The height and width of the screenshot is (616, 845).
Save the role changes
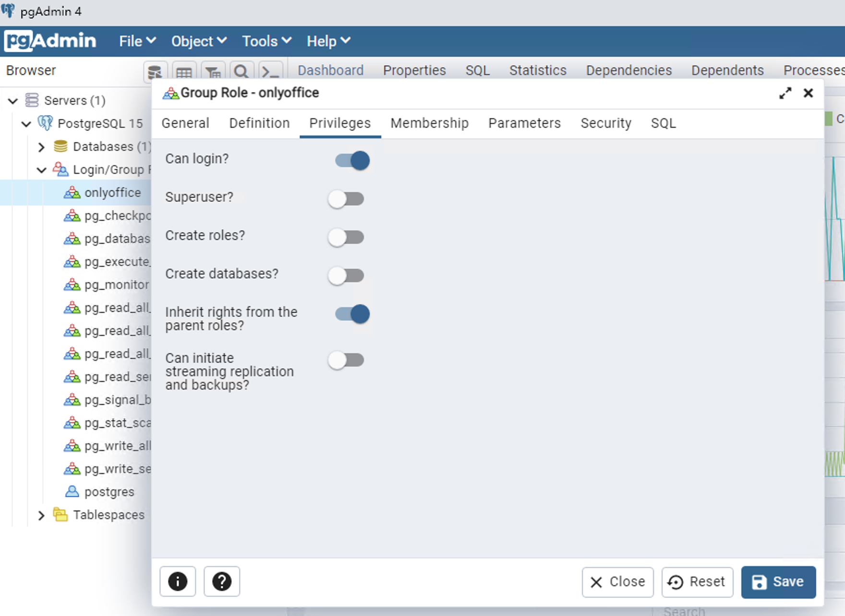[778, 582]
